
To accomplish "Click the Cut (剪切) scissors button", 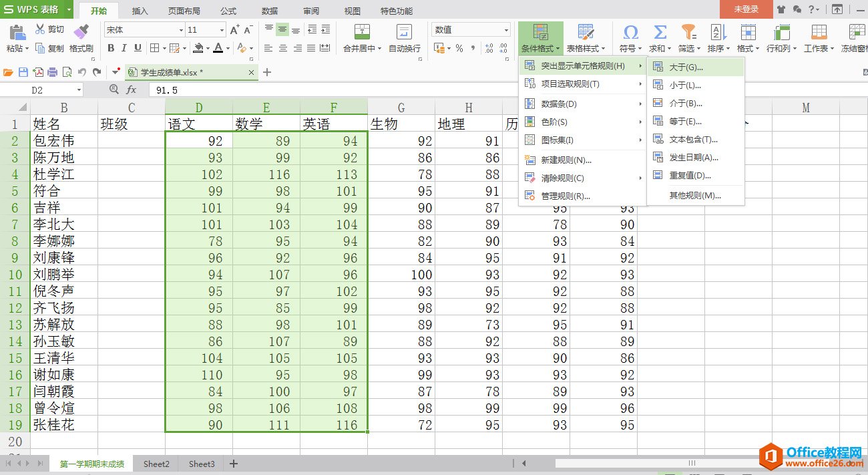I will [49, 29].
